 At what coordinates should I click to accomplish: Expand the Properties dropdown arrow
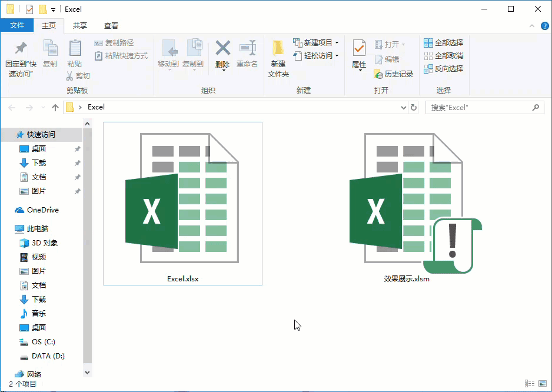point(360,71)
